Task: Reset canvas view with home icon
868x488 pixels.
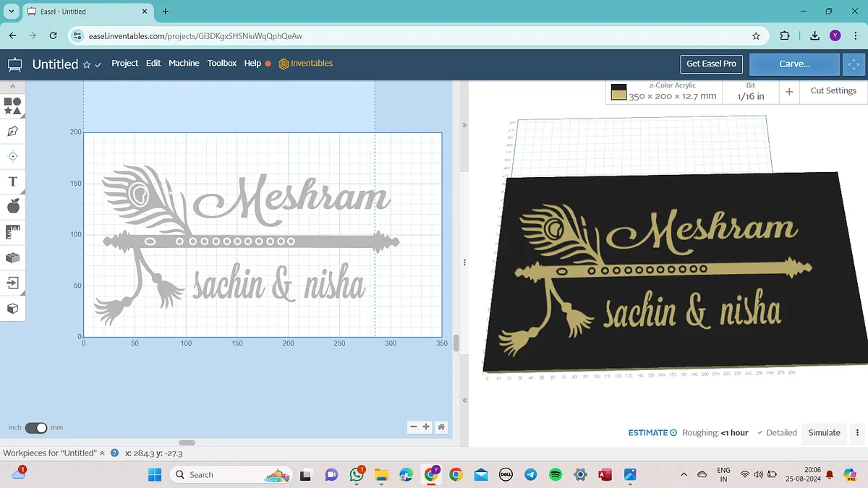Action: [x=441, y=427]
